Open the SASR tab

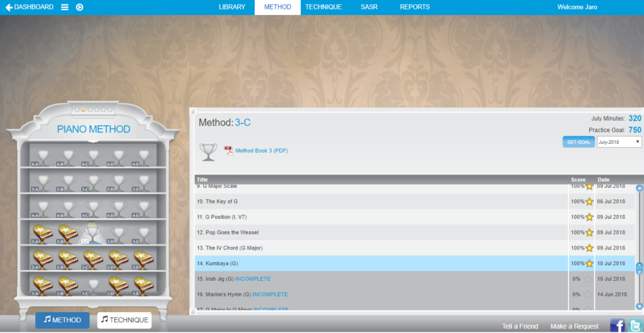pos(369,7)
